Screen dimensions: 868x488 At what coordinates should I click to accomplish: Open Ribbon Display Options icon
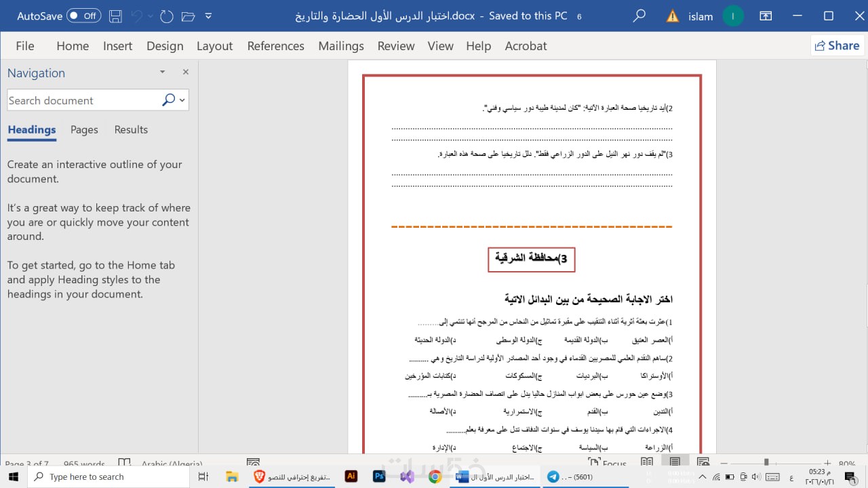(766, 16)
